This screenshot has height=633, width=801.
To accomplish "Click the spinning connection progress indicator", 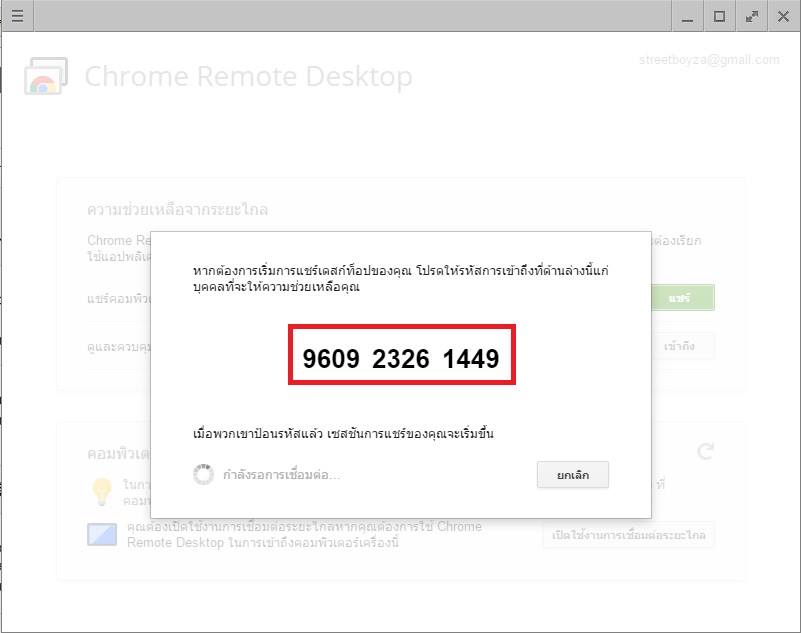I will 203,475.
